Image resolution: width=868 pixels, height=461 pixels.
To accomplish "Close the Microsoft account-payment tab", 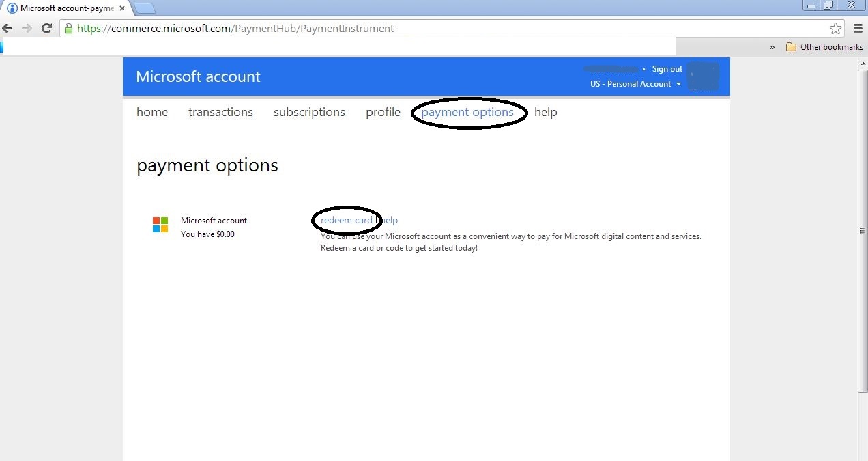I will click(121, 8).
